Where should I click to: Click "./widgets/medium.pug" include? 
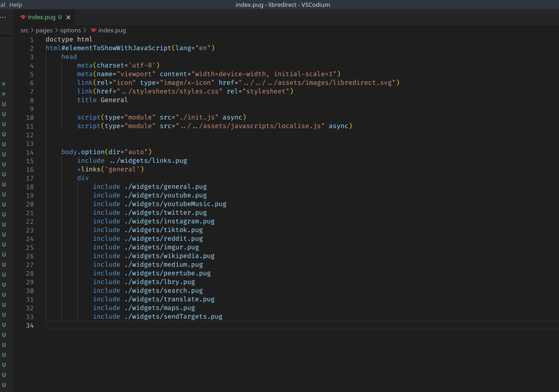[163, 265]
